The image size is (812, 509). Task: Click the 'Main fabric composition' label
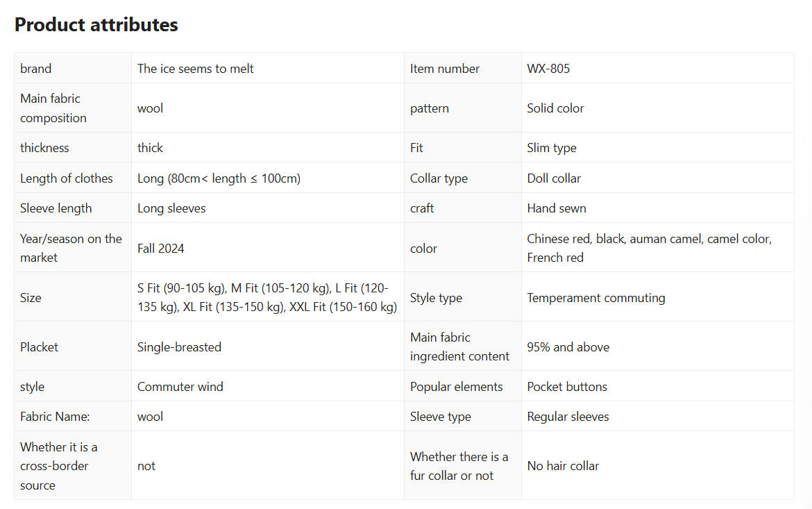(53, 108)
